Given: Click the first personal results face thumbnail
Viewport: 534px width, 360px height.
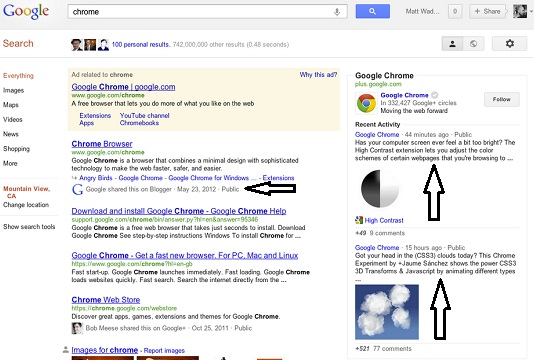Looking at the screenshot, I should click(x=77, y=45).
